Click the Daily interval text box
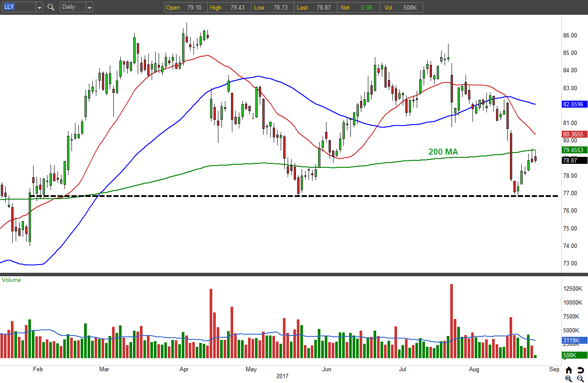The height and width of the screenshot is (383, 588). click(73, 7)
